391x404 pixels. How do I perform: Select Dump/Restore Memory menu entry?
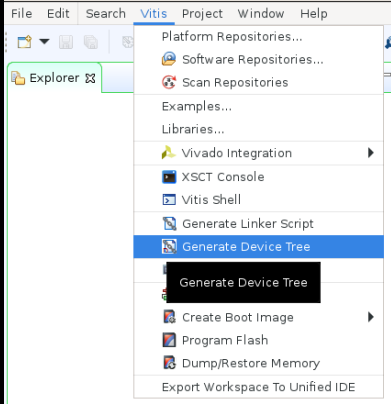258,363
